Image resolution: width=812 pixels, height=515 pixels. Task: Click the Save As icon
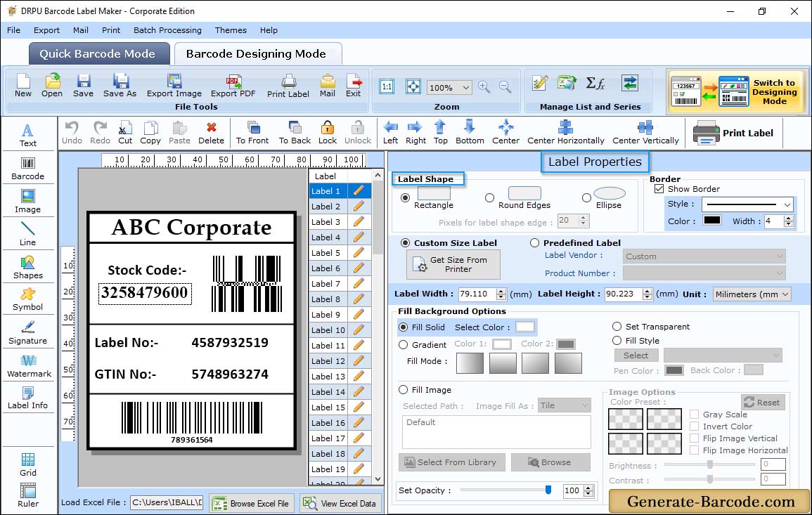[x=120, y=86]
